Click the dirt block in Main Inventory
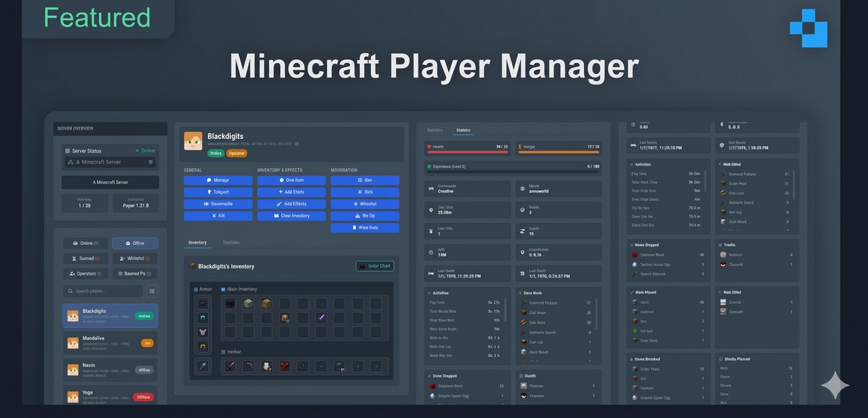 pyautogui.click(x=267, y=303)
